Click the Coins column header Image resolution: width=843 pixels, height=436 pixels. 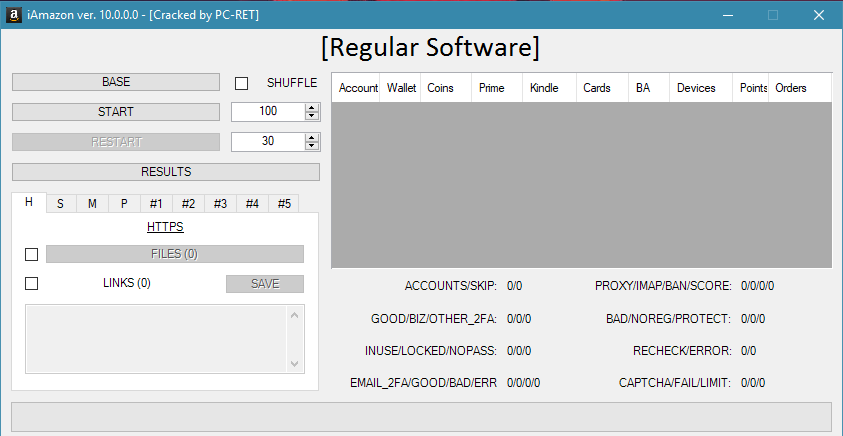tap(446, 88)
